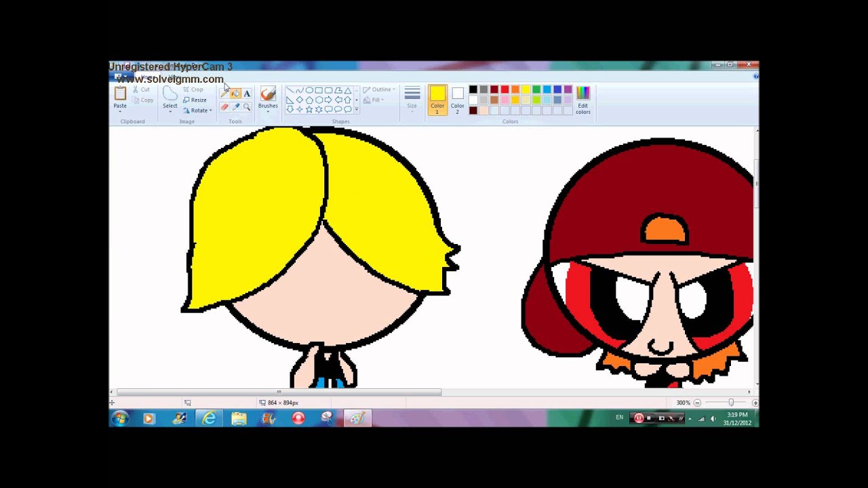This screenshot has height=488, width=868.
Task: Select the Pencil tool
Action: 224,94
